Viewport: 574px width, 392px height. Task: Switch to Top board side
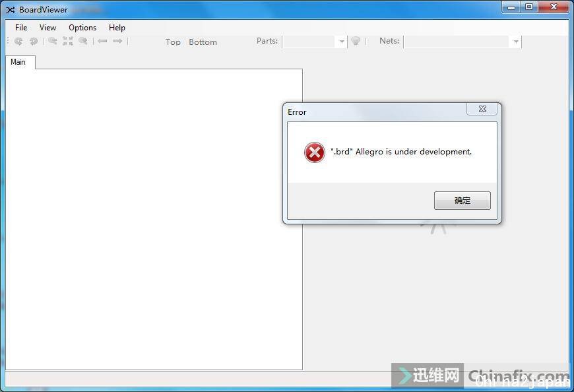pos(173,42)
